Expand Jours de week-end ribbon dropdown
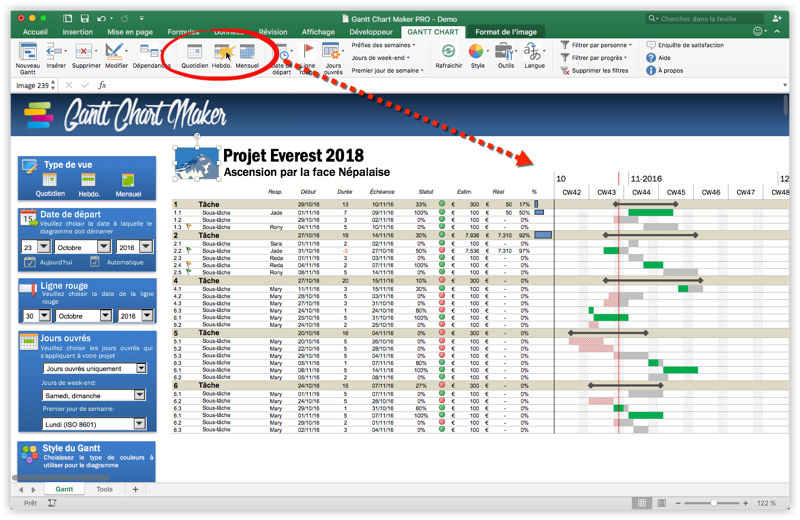The height and width of the screenshot is (520, 800). pyautogui.click(x=381, y=58)
